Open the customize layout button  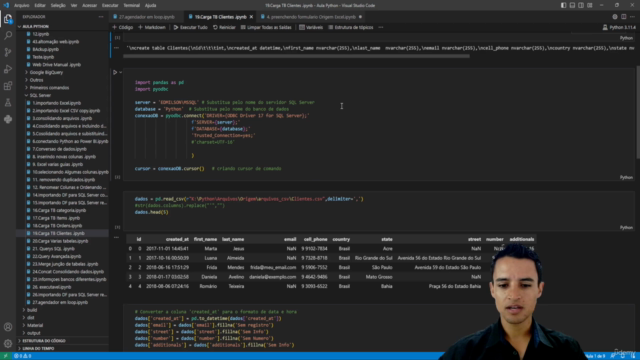590,5
